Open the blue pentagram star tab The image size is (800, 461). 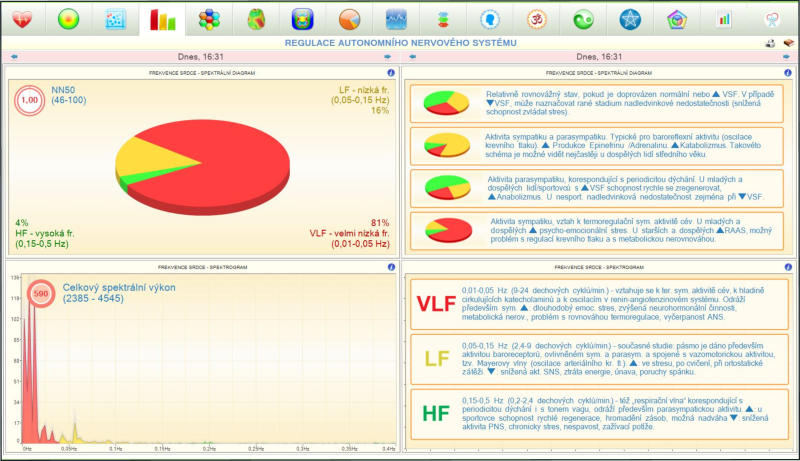click(630, 19)
